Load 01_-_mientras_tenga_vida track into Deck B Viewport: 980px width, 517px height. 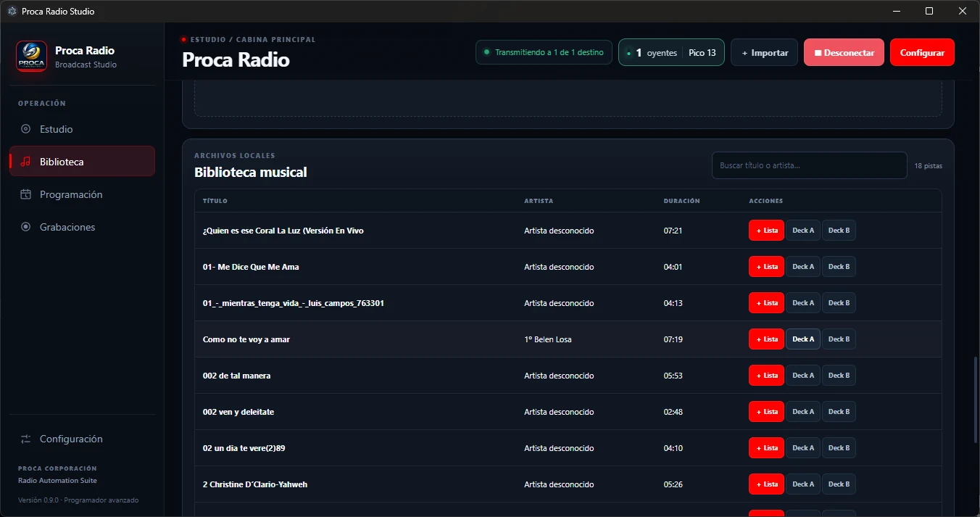(x=839, y=303)
